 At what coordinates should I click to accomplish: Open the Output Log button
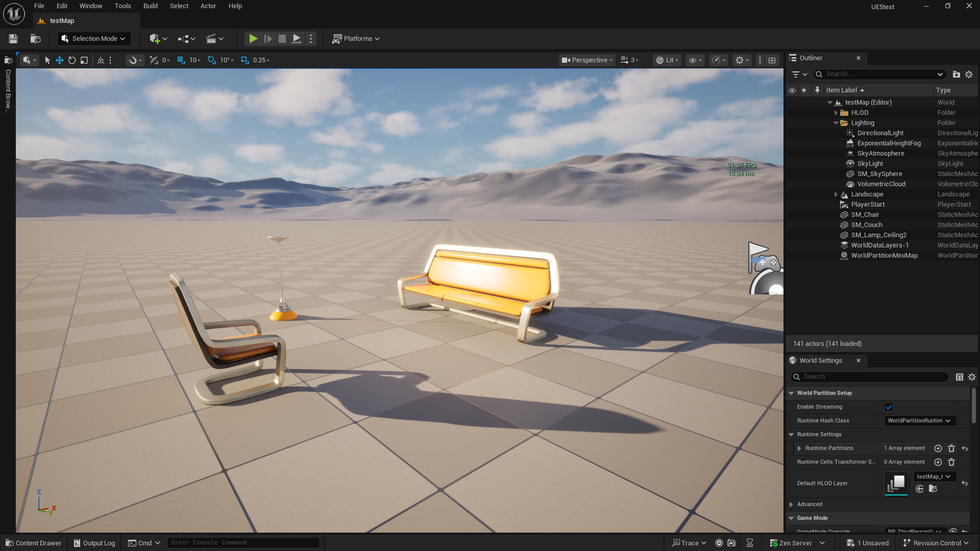coord(94,543)
